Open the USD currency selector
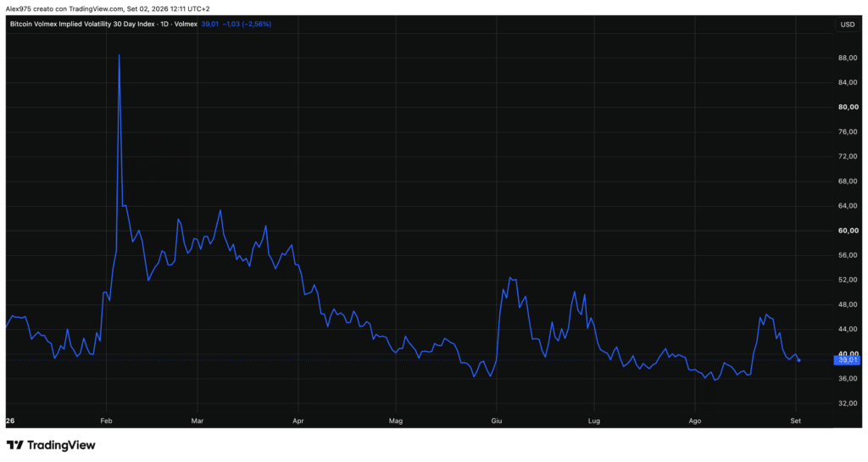 tap(848, 25)
